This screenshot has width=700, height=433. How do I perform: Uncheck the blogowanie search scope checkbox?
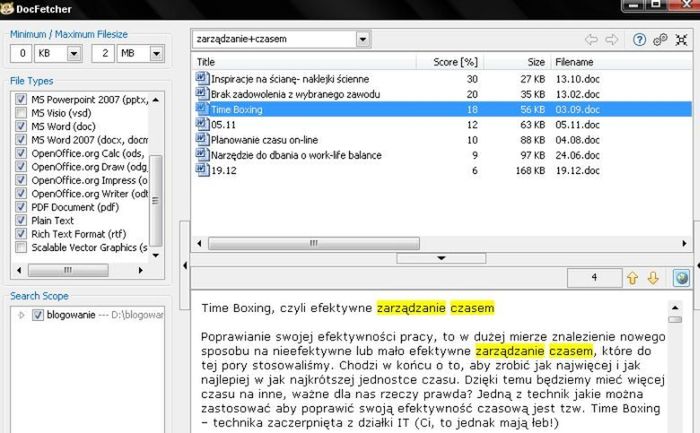(x=38, y=315)
